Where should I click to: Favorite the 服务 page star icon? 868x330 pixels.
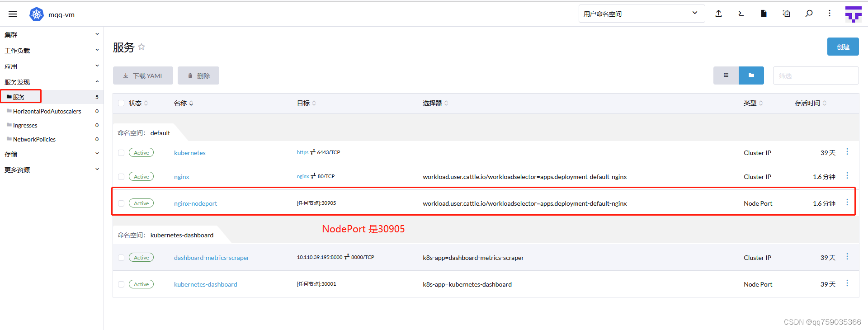click(142, 47)
